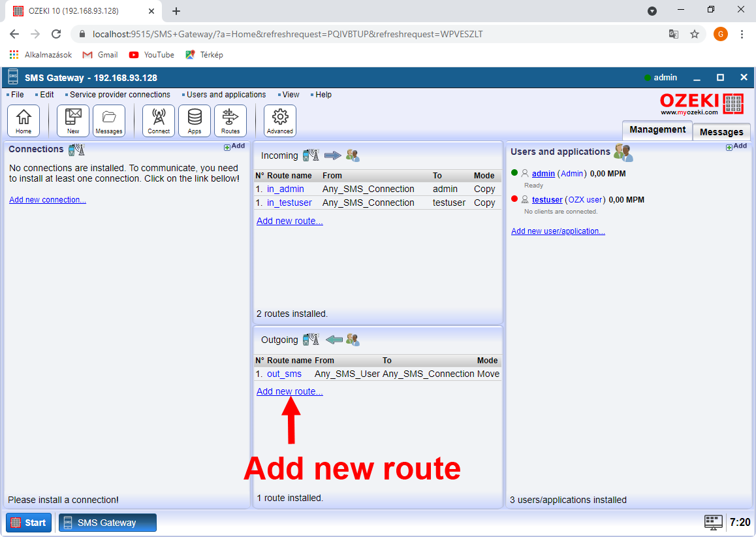Click the red status dot next to testuser
Viewport: 756px width, 537px height.
point(514,199)
